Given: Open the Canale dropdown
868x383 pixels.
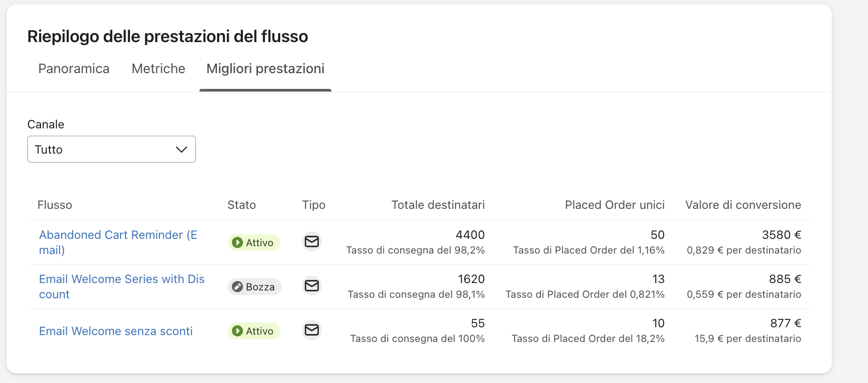Looking at the screenshot, I should pos(111,149).
